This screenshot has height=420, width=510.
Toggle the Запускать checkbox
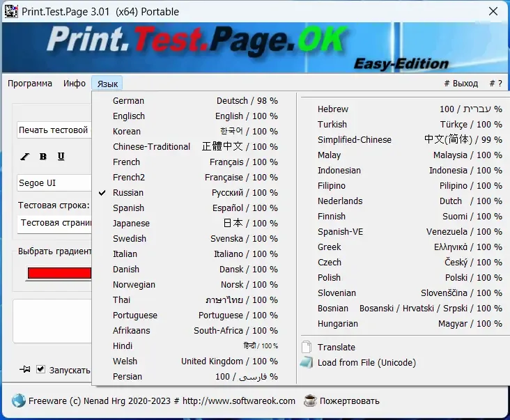(40, 369)
